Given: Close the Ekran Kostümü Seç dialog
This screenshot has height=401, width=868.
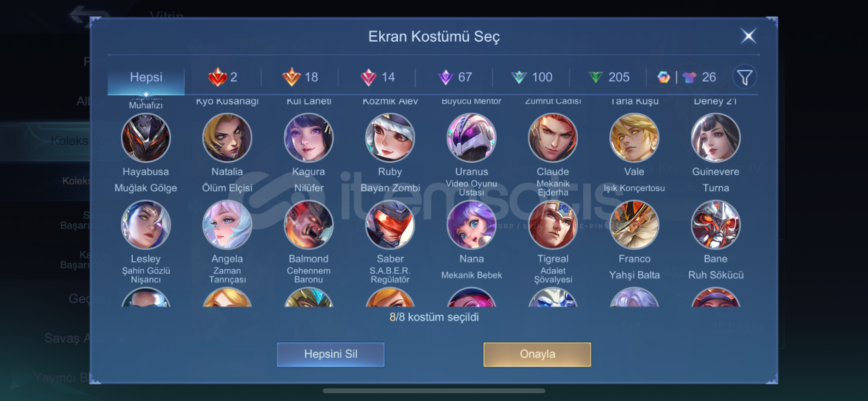Looking at the screenshot, I should [748, 36].
